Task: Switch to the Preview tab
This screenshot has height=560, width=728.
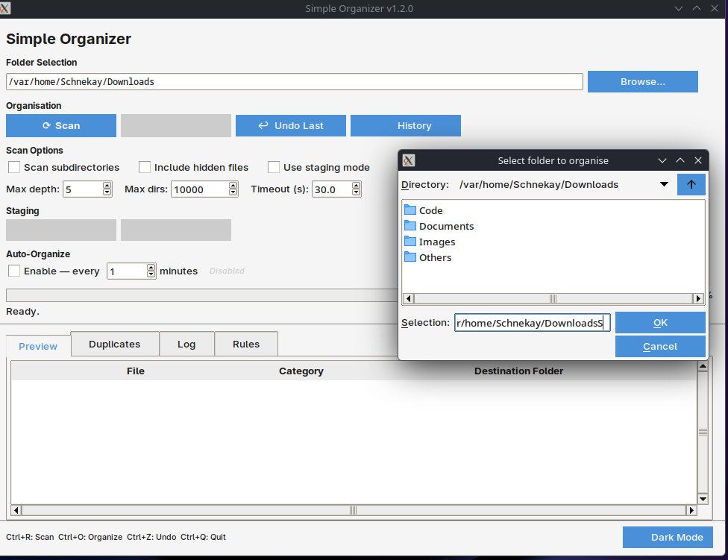Action: tap(38, 346)
